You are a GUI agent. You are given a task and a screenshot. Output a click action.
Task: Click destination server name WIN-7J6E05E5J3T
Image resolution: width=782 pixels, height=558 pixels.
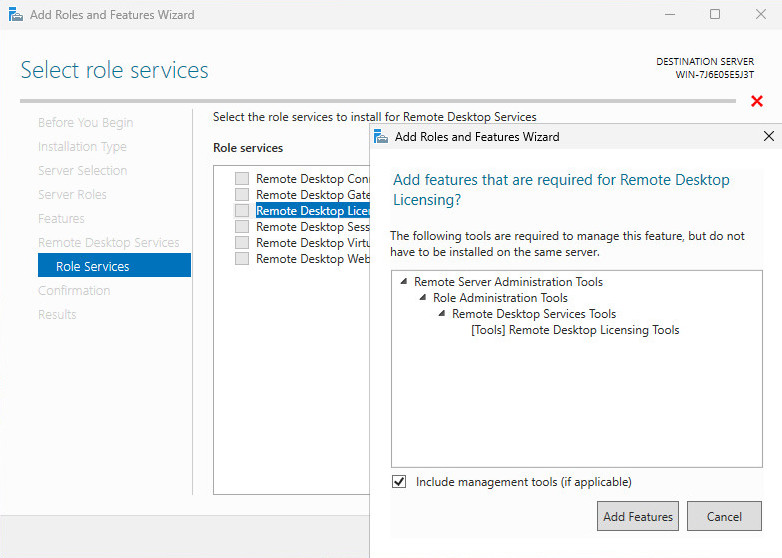[715, 75]
